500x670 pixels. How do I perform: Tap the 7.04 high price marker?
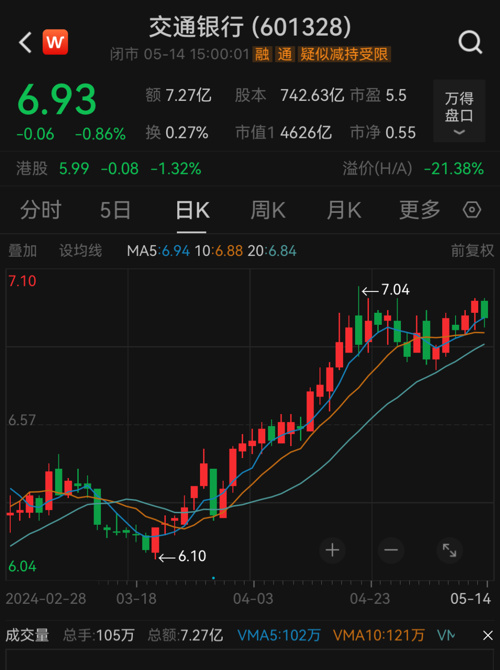[x=386, y=290]
